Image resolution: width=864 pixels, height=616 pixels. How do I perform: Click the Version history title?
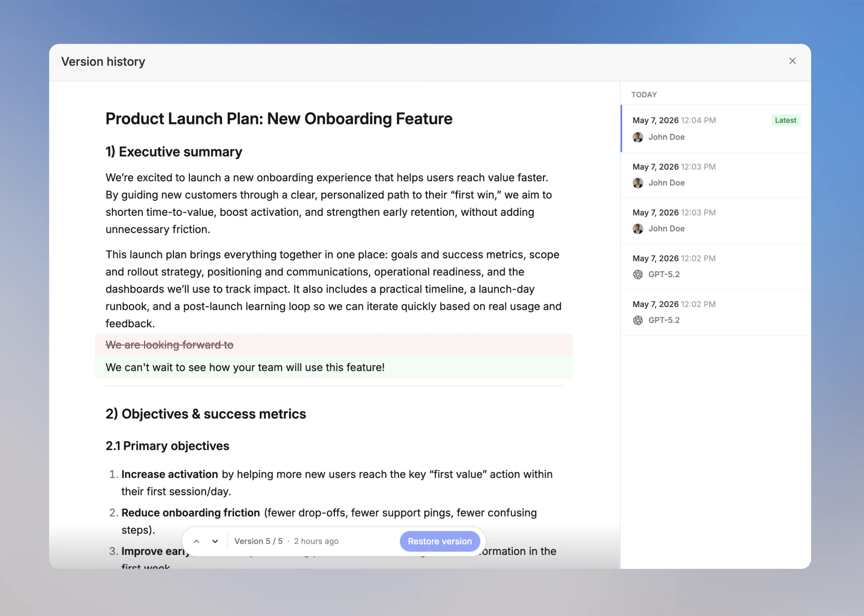pyautogui.click(x=103, y=62)
